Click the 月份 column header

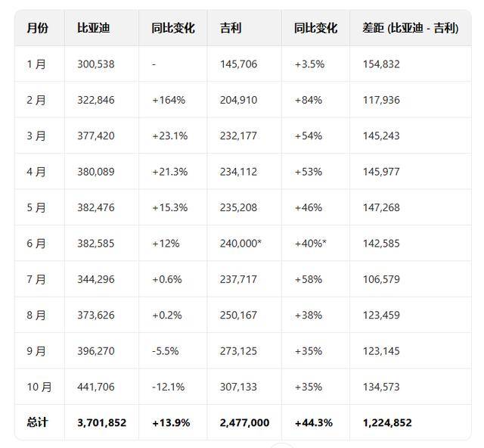tap(37, 28)
